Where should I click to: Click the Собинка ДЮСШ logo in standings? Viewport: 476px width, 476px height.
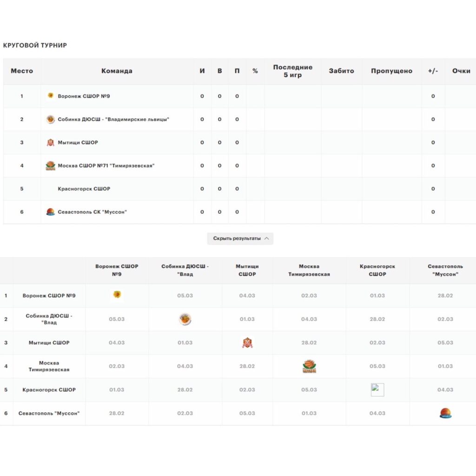click(x=50, y=119)
